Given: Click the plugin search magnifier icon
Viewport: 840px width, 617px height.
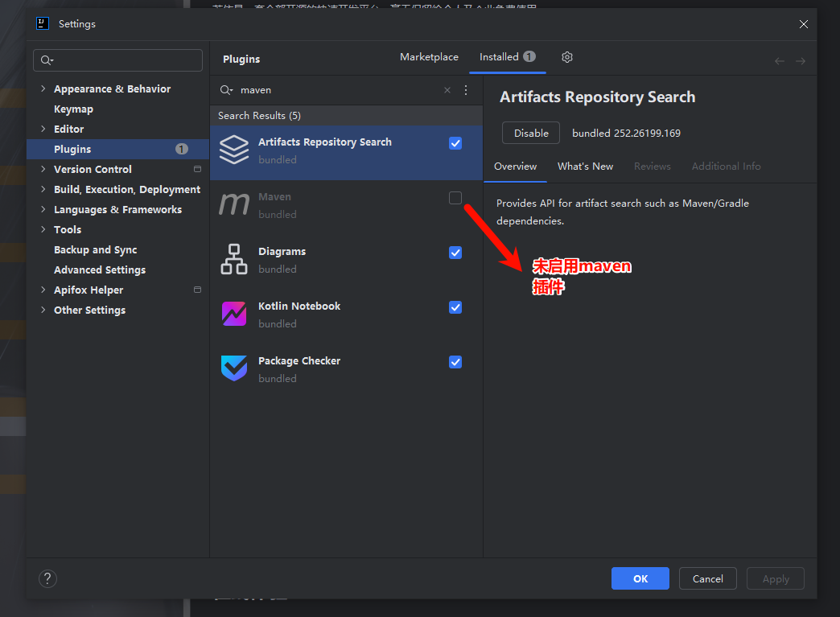Looking at the screenshot, I should (x=226, y=90).
